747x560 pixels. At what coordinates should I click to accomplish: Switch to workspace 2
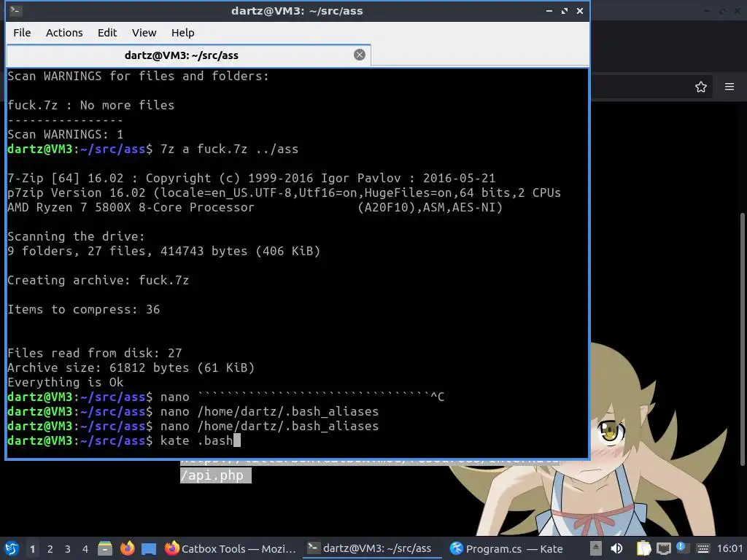click(50, 549)
